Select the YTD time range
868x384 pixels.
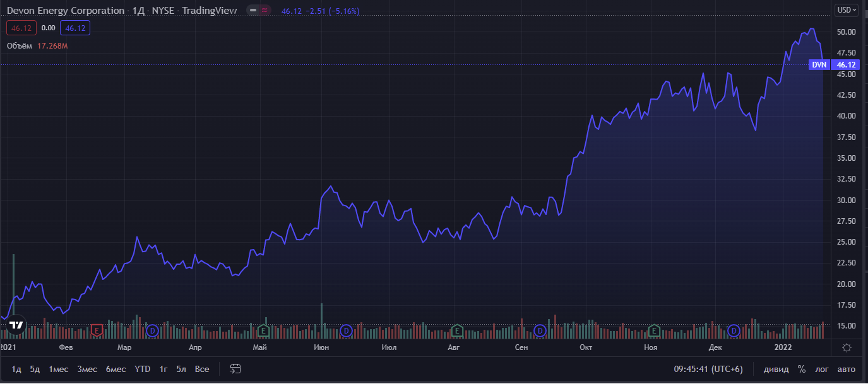(143, 369)
